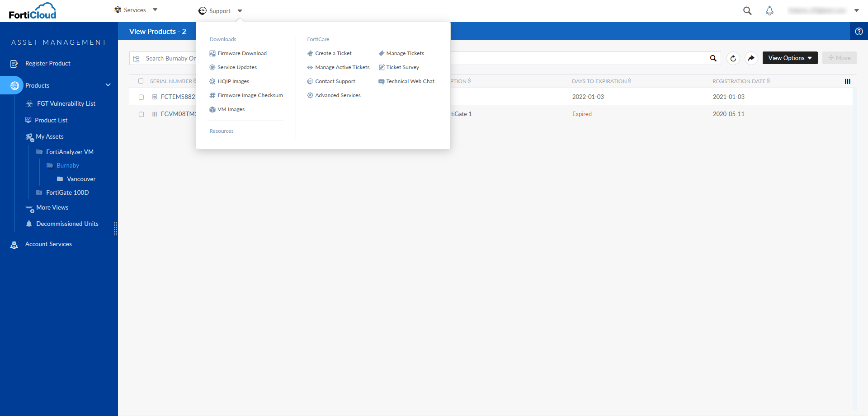Click the Vancouver folder icon
This screenshot has height=416, width=868.
tap(60, 179)
